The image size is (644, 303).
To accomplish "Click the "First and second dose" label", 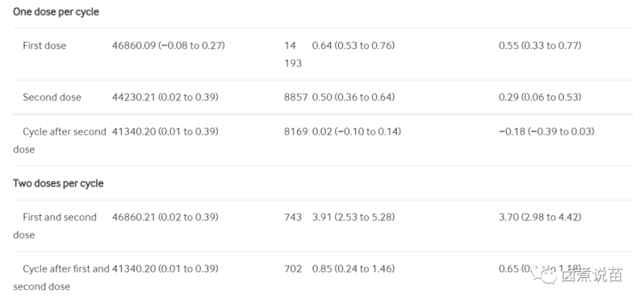I will point(55,226).
